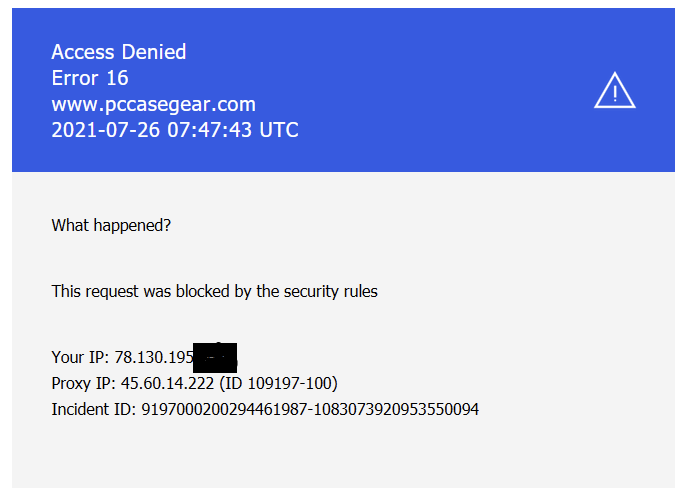This screenshot has width=685, height=500.
Task: Click the Access Denied heading
Action: pyautogui.click(x=118, y=52)
